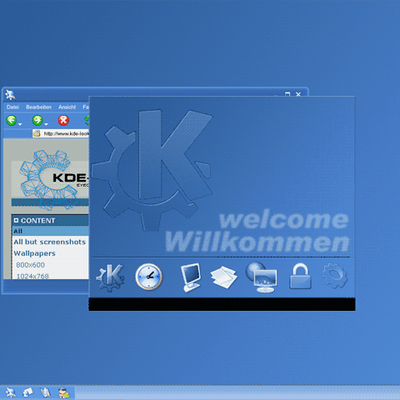This screenshot has height=400, width=400.
Task: Click the black progress bar under the splash
Action: [222, 304]
